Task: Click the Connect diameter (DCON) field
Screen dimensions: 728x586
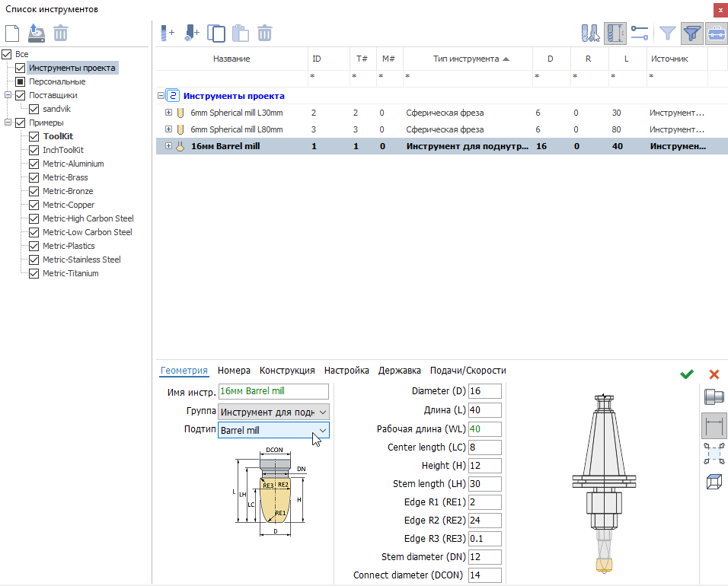Action: click(485, 575)
